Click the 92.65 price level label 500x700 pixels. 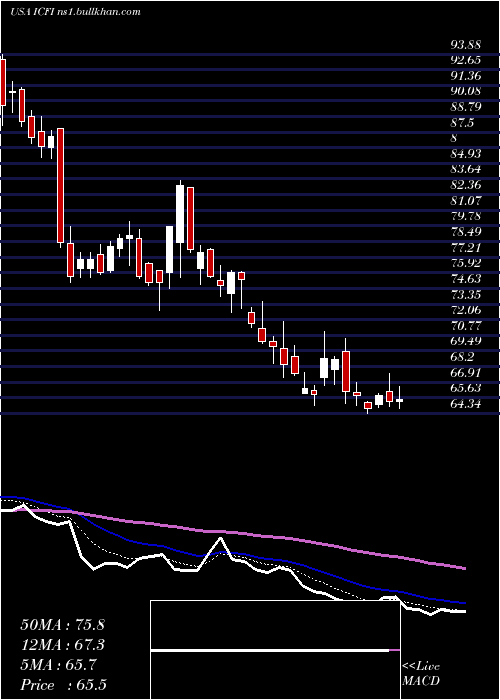(x=465, y=60)
